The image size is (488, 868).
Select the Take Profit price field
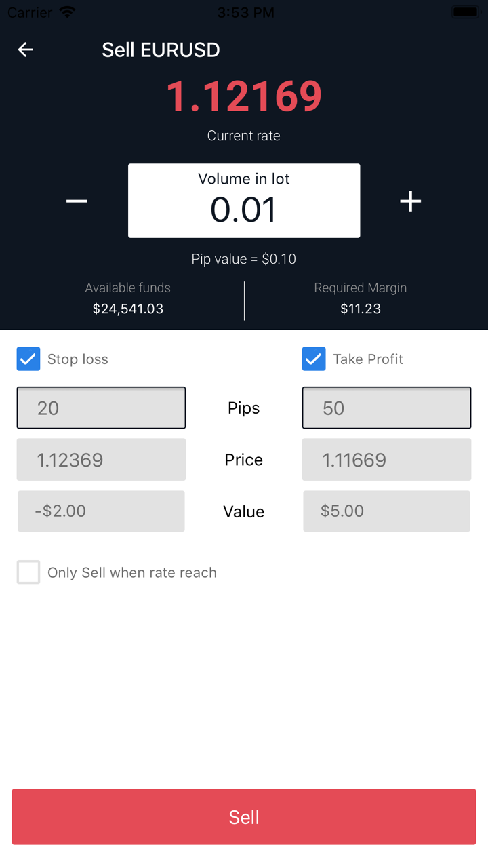[x=386, y=460]
